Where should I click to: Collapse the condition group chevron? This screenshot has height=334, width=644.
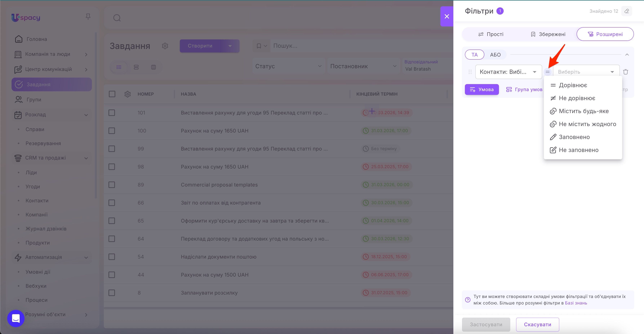[x=627, y=55]
